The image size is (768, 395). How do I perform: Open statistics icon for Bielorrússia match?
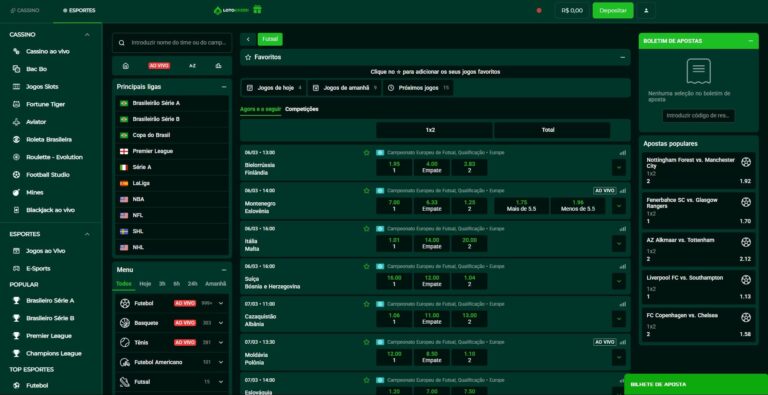(x=622, y=153)
